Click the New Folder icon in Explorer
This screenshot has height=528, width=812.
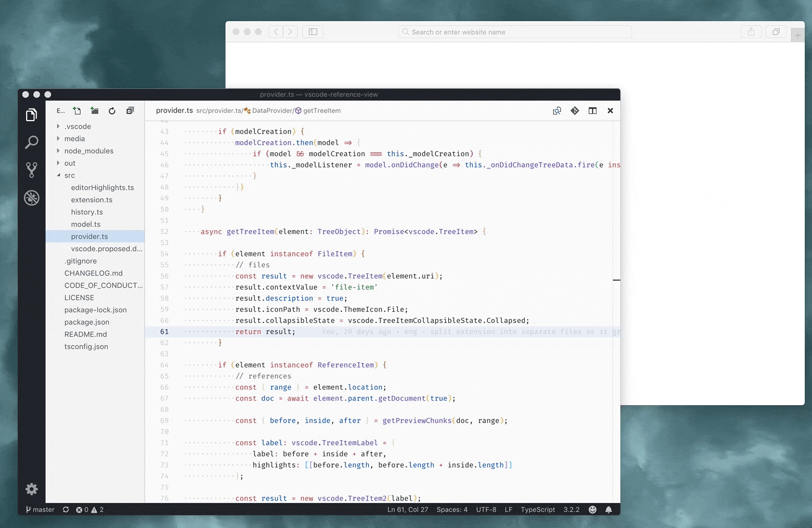pyautogui.click(x=94, y=111)
